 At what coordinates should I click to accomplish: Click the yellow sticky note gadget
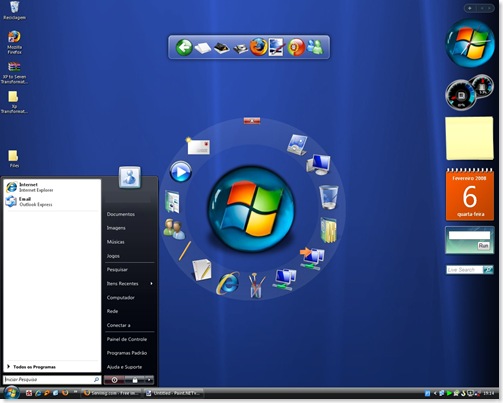tap(469, 138)
